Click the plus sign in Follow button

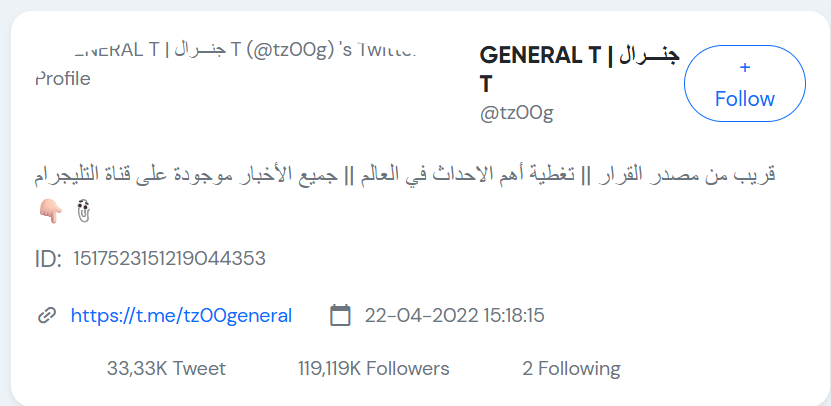(x=745, y=67)
